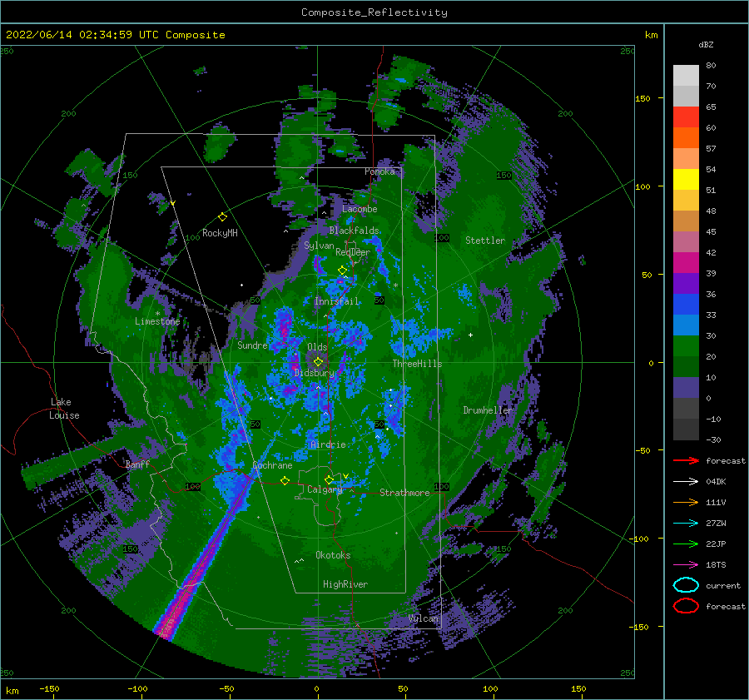The image size is (749, 700).
Task: Select the Cochrane label
Action: click(272, 465)
